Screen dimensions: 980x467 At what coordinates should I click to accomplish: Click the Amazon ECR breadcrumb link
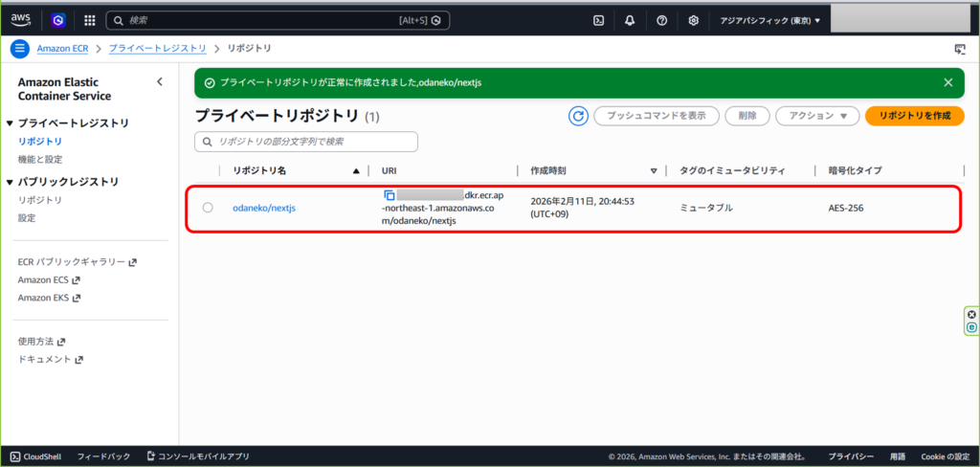[65, 48]
